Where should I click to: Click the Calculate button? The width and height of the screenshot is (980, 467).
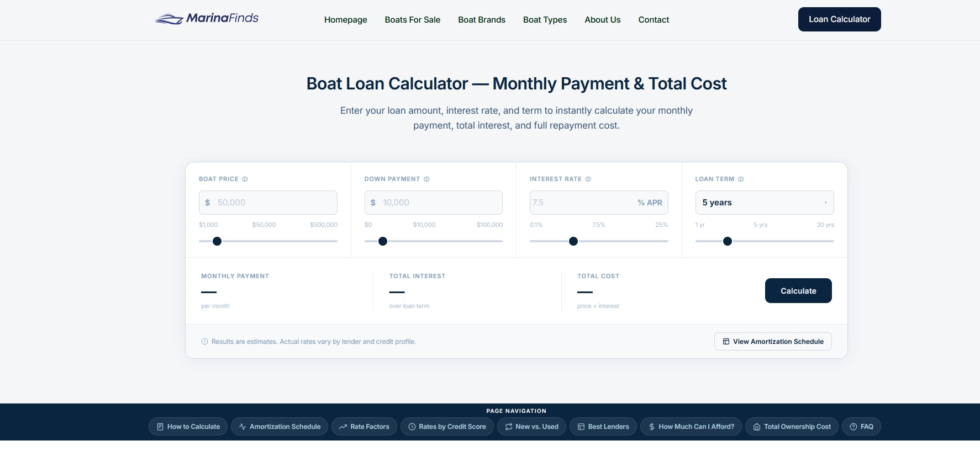pos(798,291)
